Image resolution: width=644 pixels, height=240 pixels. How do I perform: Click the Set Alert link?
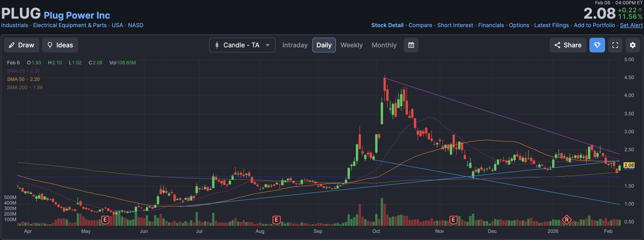point(631,25)
